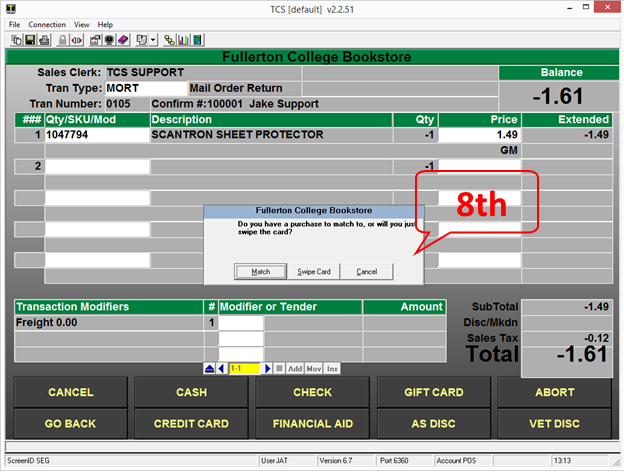This screenshot has height=472, width=624.
Task: Click the dialog's Cancel button
Action: pyautogui.click(x=367, y=272)
